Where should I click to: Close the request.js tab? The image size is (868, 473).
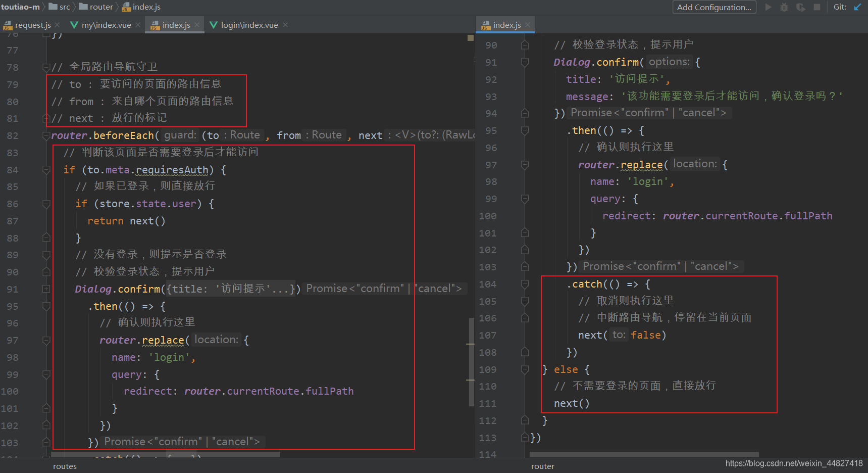click(x=58, y=25)
